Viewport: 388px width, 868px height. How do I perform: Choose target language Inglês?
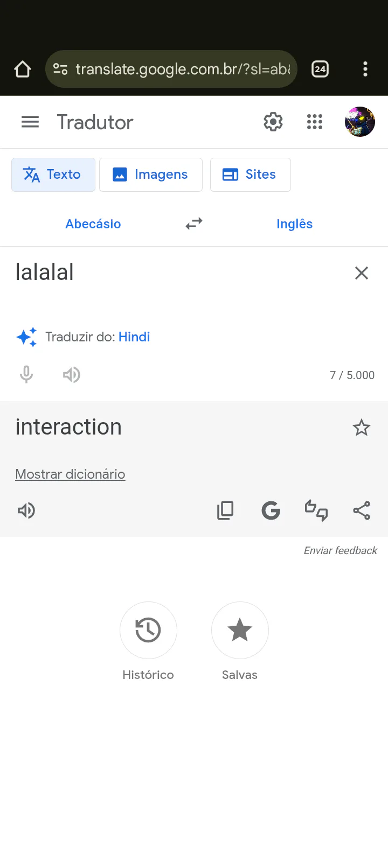click(294, 223)
